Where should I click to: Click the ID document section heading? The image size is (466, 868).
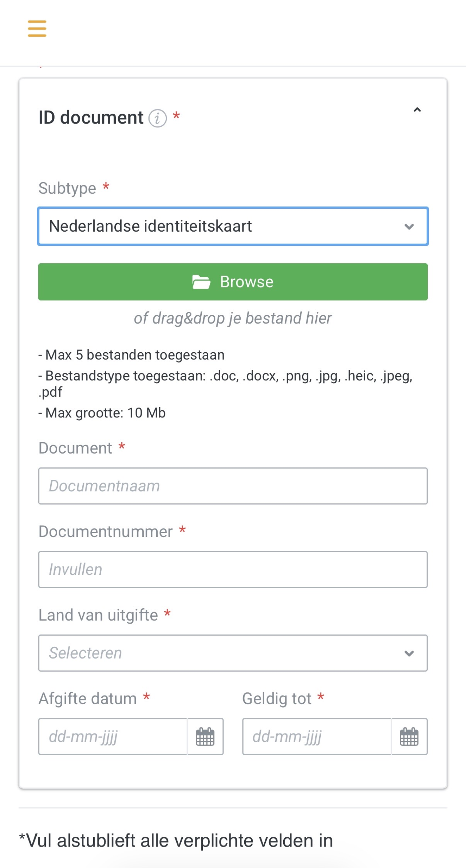point(91,118)
